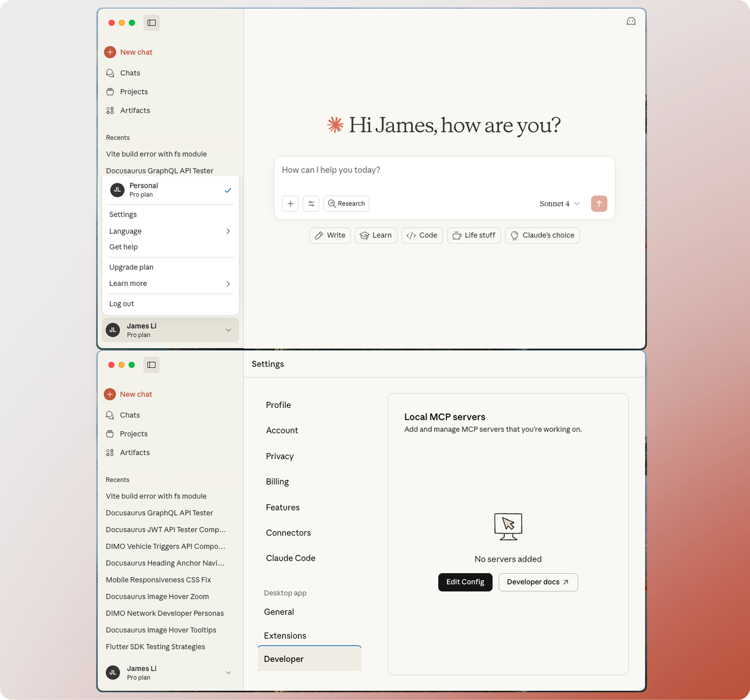Image resolution: width=750 pixels, height=700 pixels.
Task: Click the monitor illustration above No servers added
Action: pyautogui.click(x=508, y=526)
